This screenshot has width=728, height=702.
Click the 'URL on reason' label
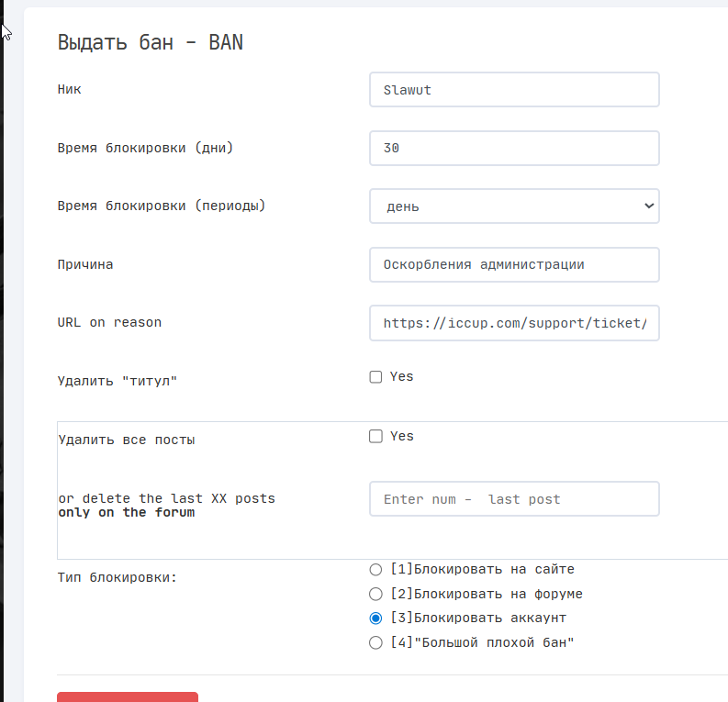pos(109,323)
